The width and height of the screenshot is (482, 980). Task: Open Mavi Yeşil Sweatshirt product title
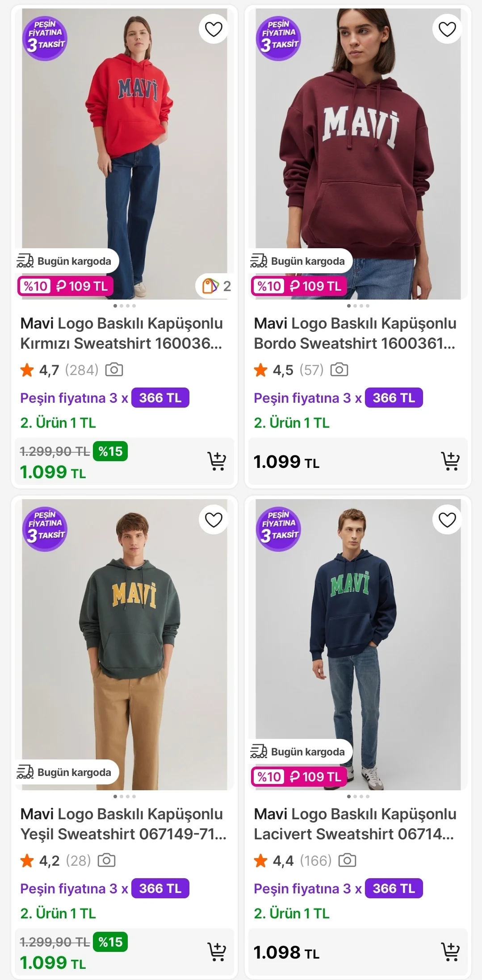pos(123,824)
